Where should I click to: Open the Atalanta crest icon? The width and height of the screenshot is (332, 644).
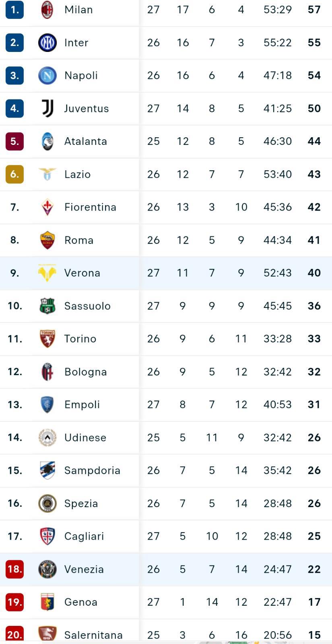pyautogui.click(x=47, y=141)
